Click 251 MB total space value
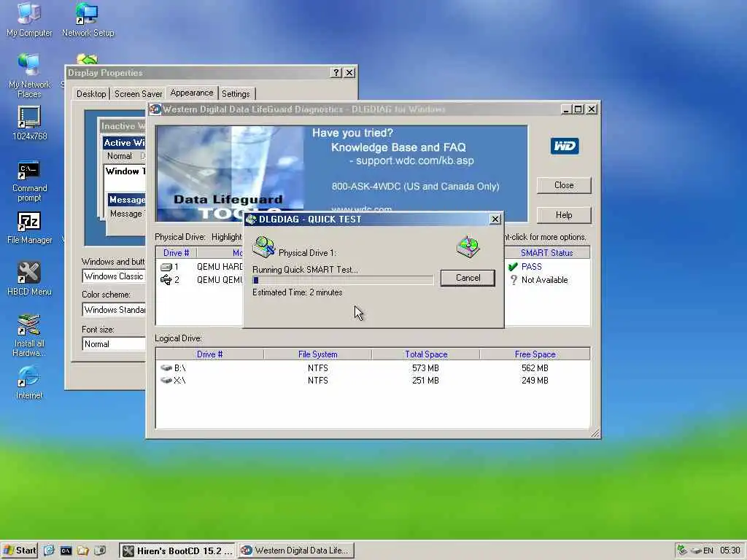This screenshot has height=560, width=747. 425,381
